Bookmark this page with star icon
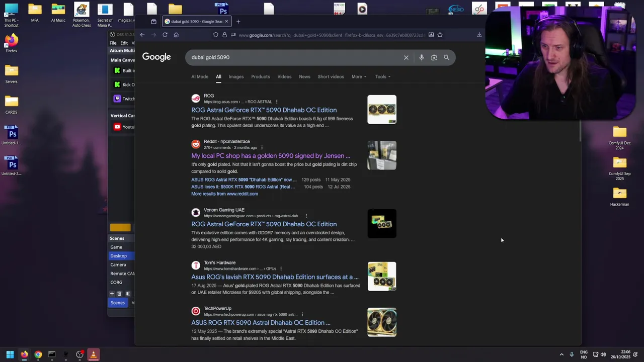Image resolution: width=644 pixels, height=362 pixels. pos(440,35)
